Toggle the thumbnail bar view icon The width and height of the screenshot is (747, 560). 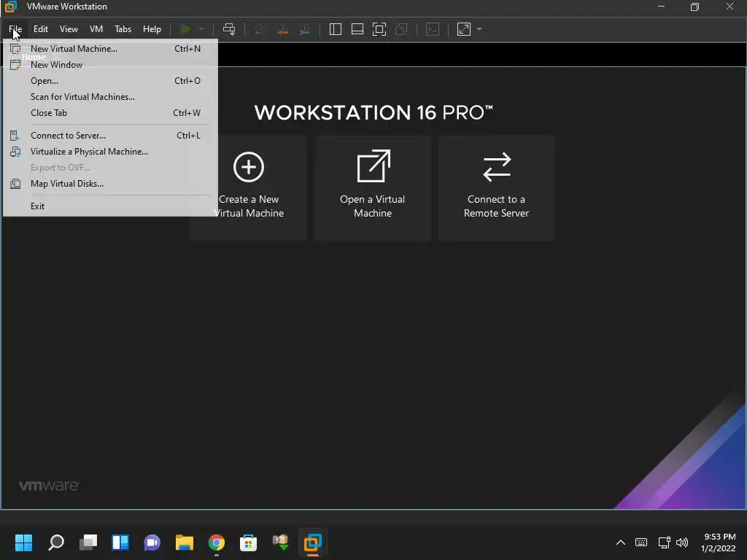[x=357, y=29]
